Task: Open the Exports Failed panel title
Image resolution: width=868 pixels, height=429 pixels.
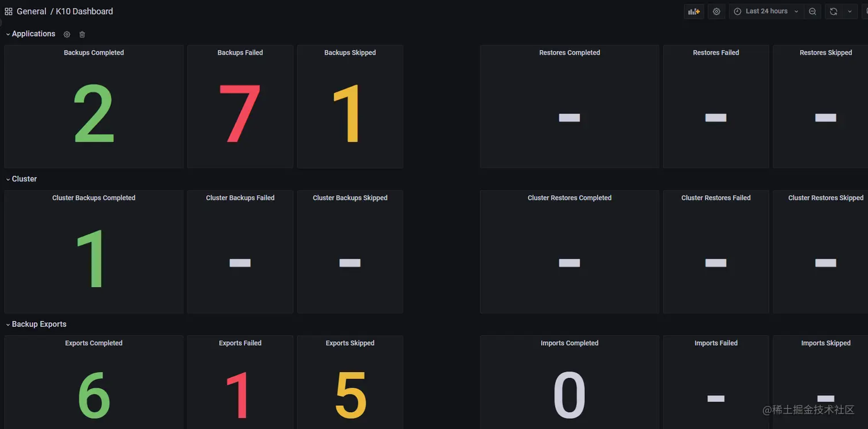Action: tap(240, 343)
